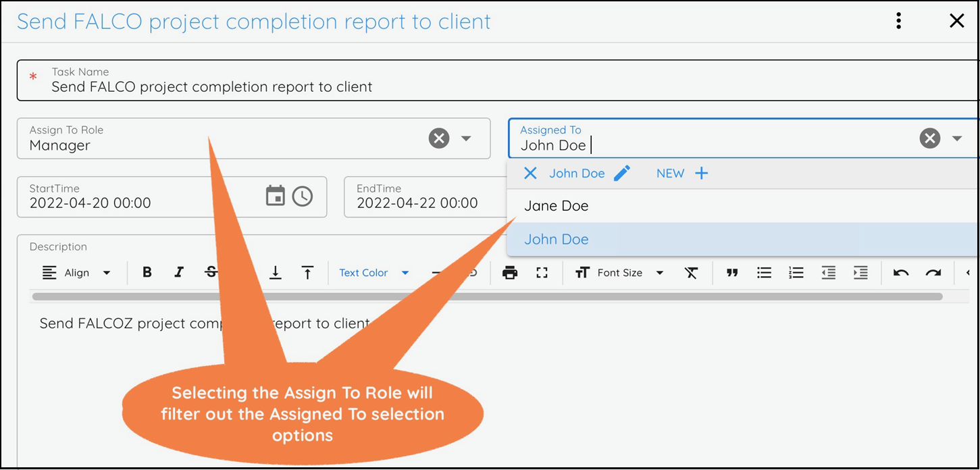Redo the last edit in description
Screen dimensions: 980x470
(933, 273)
